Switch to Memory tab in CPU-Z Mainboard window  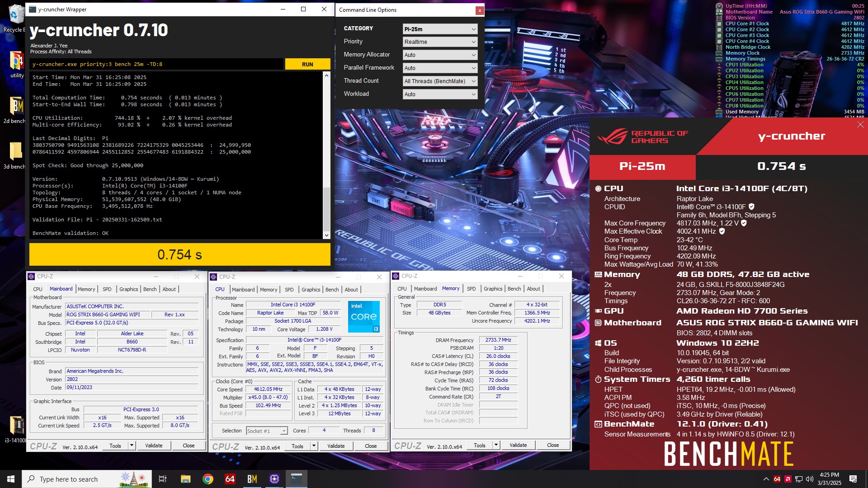[86, 289]
